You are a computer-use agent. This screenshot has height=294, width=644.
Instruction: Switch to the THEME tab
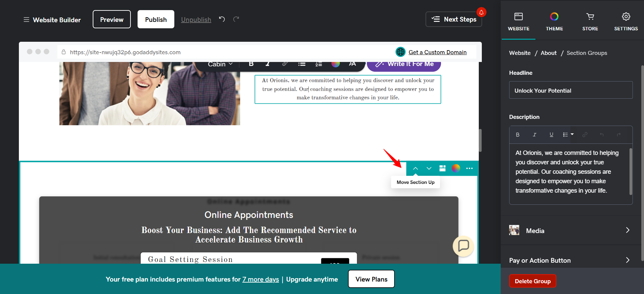(x=554, y=22)
